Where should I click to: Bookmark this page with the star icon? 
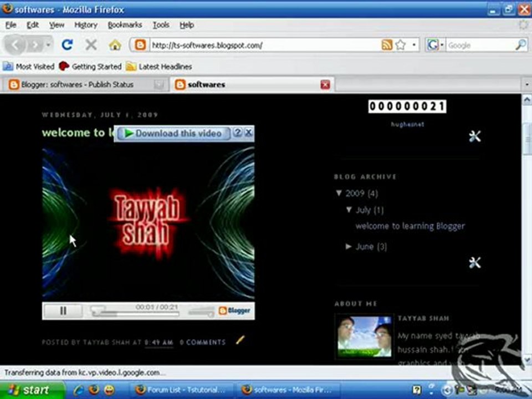[x=401, y=45]
